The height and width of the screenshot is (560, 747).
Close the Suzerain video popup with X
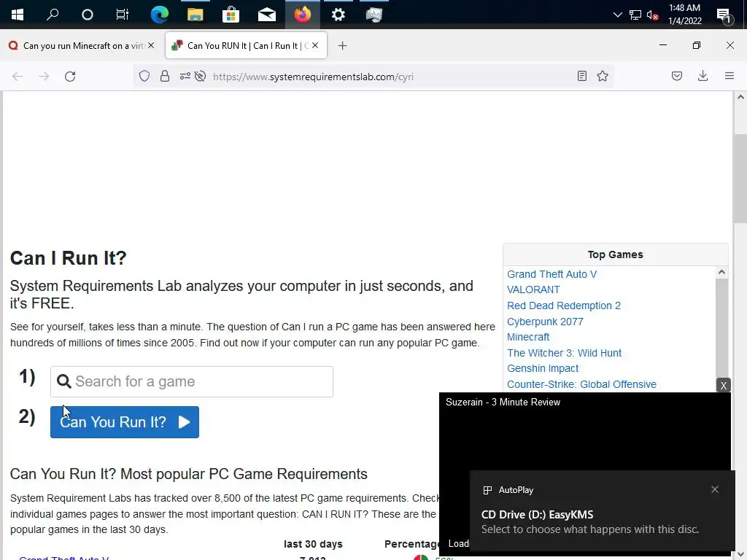(x=723, y=385)
